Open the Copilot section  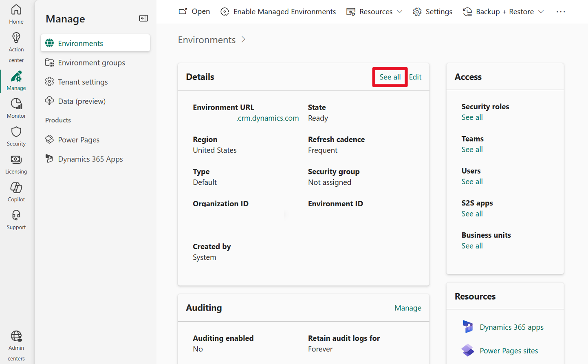click(16, 190)
